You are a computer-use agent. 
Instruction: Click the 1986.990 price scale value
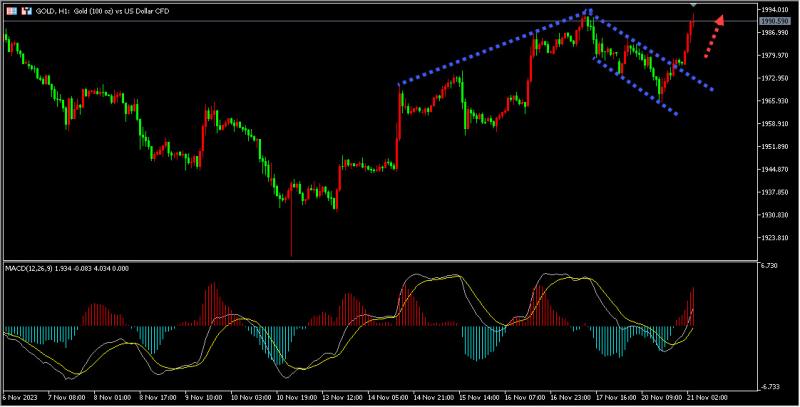776,32
